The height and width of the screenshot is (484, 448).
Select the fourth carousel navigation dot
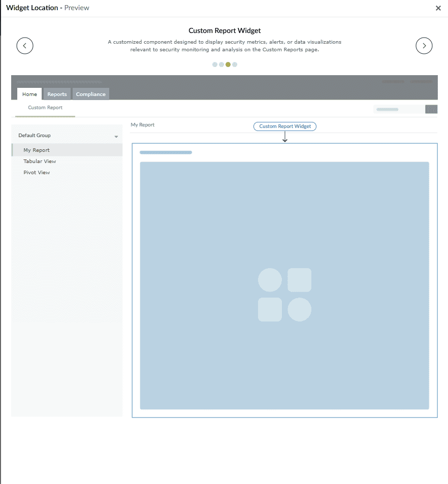point(235,64)
